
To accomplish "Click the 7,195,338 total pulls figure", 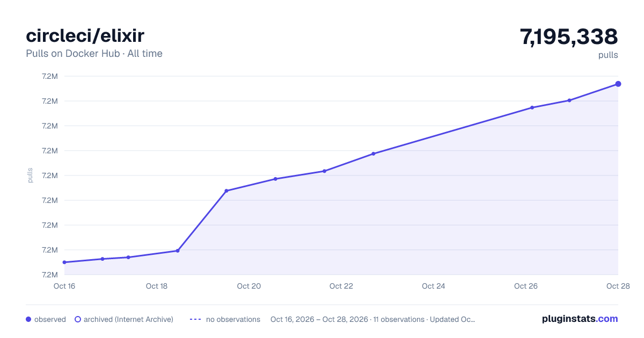I will pyautogui.click(x=569, y=36).
